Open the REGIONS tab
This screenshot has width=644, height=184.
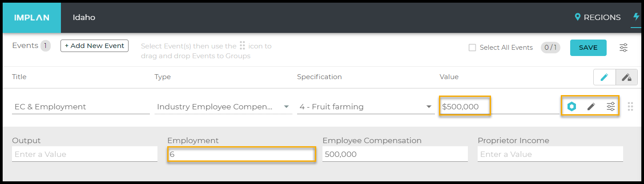597,17
